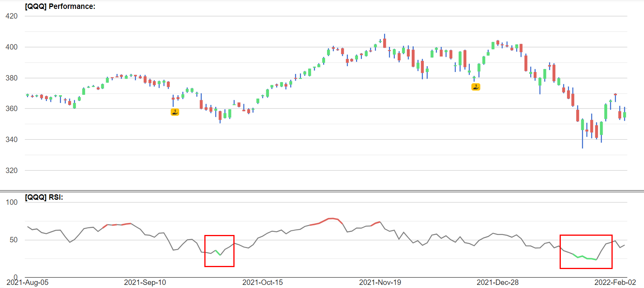Image resolution: width=644 pixels, height=288 pixels.
Task: Click the 380 price axis label
Action: pyautogui.click(x=12, y=78)
